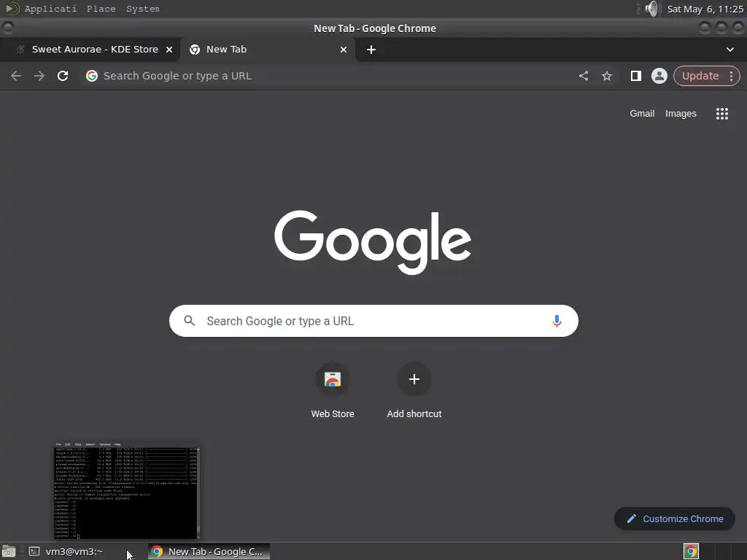Close the New Tab tab

pos(344,50)
